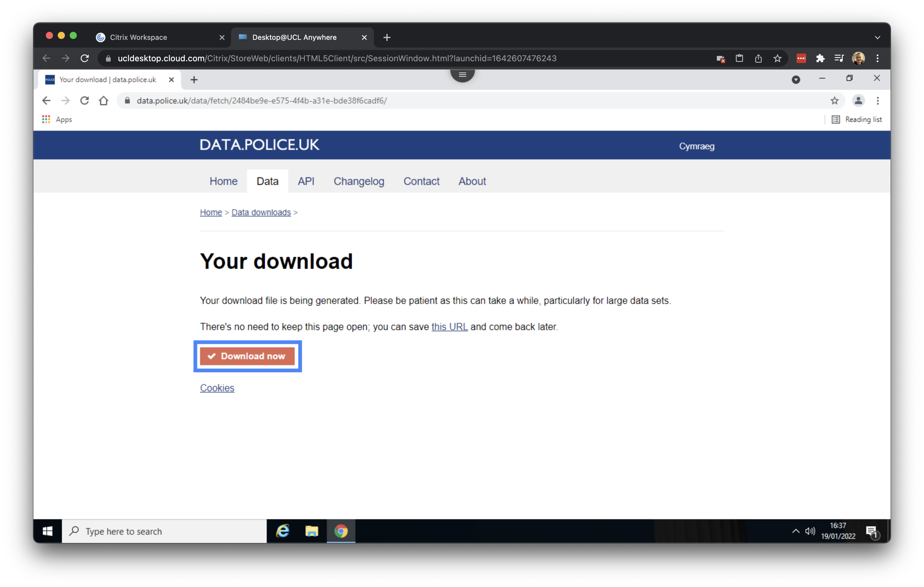Click the inner browser home icon
Screen dimensions: 924x587
click(x=103, y=101)
